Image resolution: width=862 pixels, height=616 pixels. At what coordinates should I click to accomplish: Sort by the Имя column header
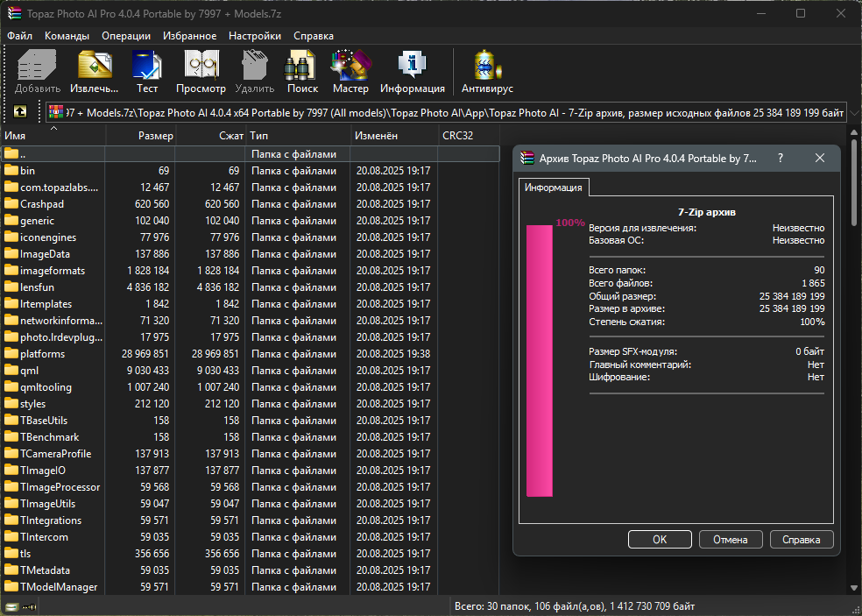53,135
